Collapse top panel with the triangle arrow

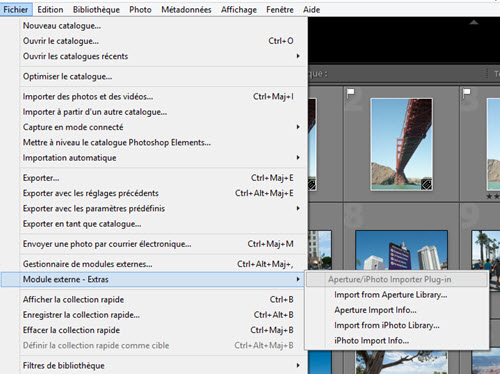474,23
